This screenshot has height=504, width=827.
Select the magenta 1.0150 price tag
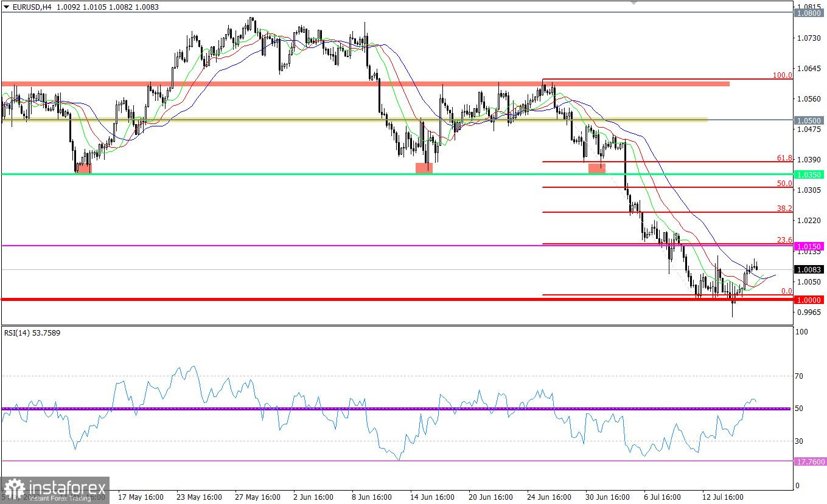click(809, 246)
